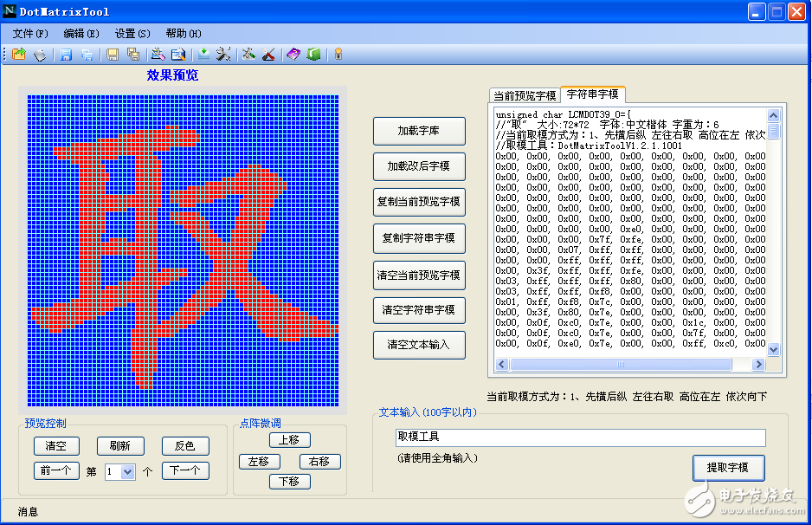This screenshot has width=812, height=525.
Task: Open the 设置(S) menu
Action: [132, 34]
